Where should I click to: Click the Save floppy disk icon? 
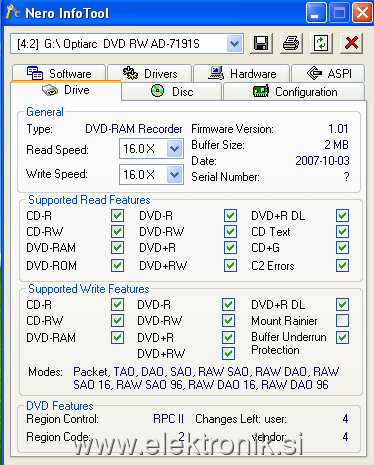261,43
